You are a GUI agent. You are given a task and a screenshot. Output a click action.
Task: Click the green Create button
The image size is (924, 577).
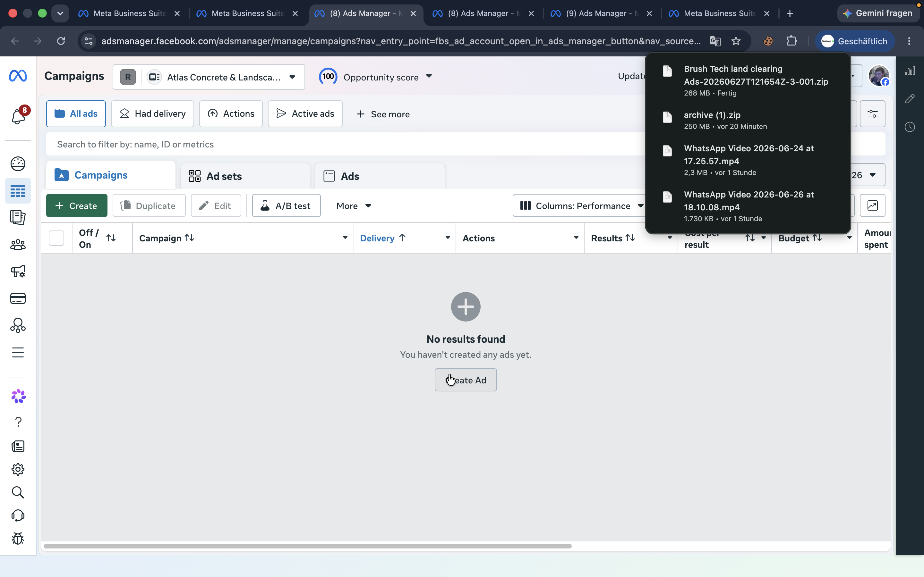pos(77,206)
